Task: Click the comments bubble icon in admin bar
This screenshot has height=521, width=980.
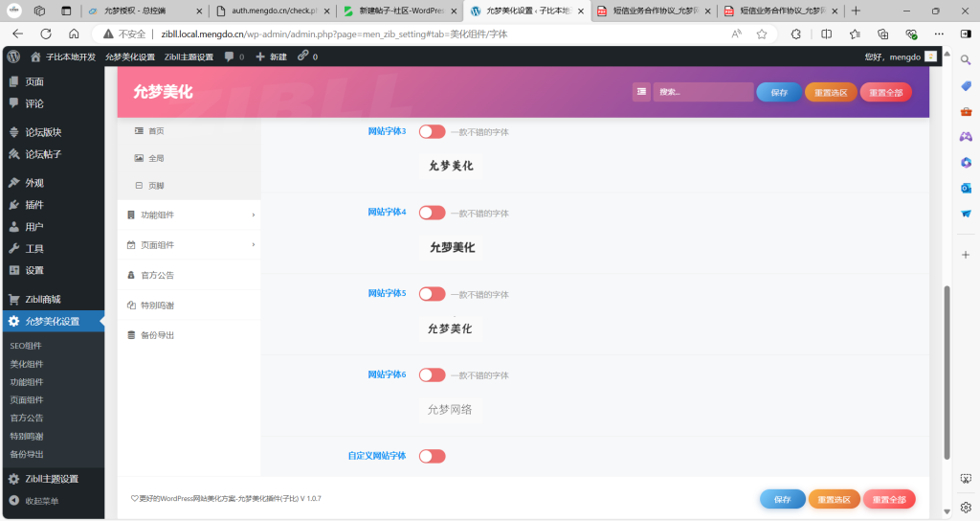Action: pyautogui.click(x=230, y=57)
